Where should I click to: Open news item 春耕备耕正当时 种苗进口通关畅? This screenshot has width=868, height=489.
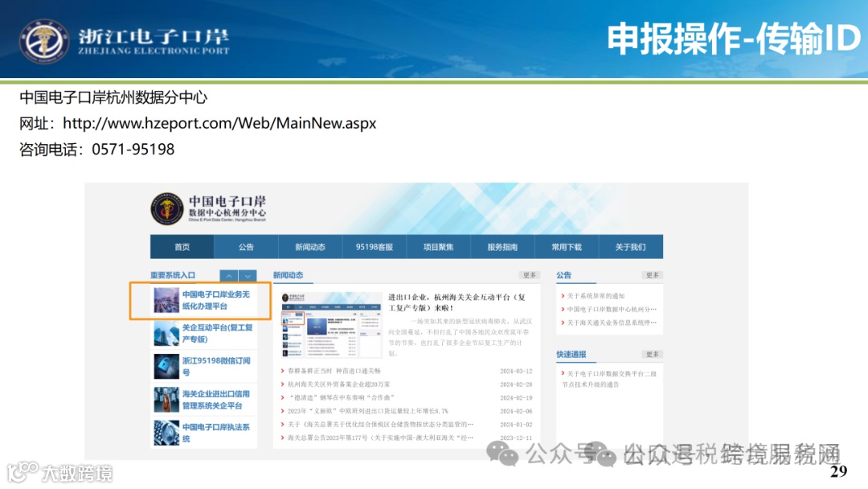(x=334, y=371)
